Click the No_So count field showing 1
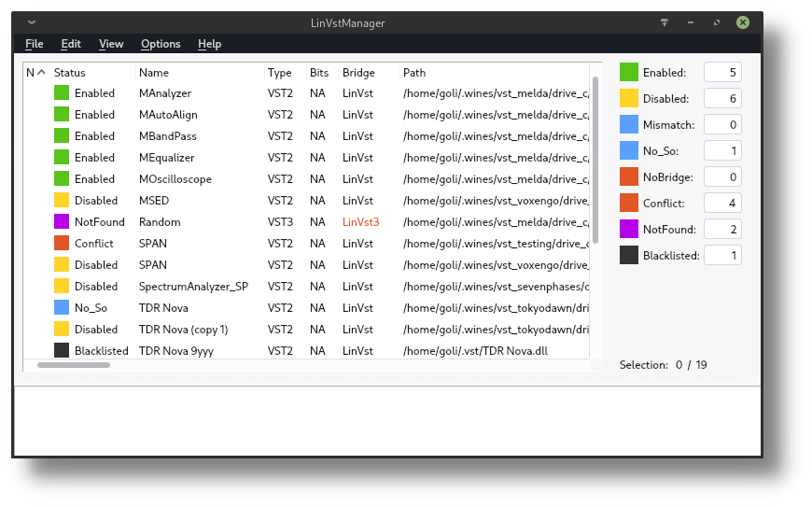 [722, 150]
